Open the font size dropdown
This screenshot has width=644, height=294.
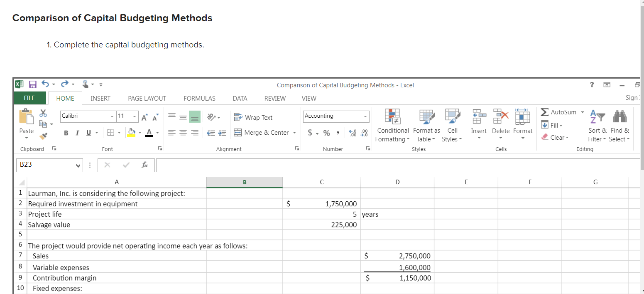click(135, 116)
